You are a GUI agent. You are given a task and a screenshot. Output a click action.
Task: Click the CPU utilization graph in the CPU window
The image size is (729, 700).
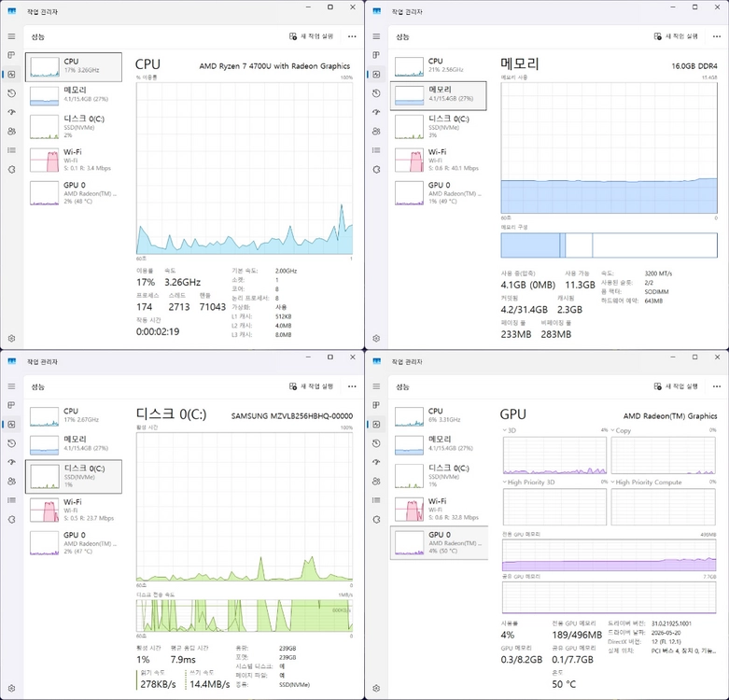(x=244, y=168)
